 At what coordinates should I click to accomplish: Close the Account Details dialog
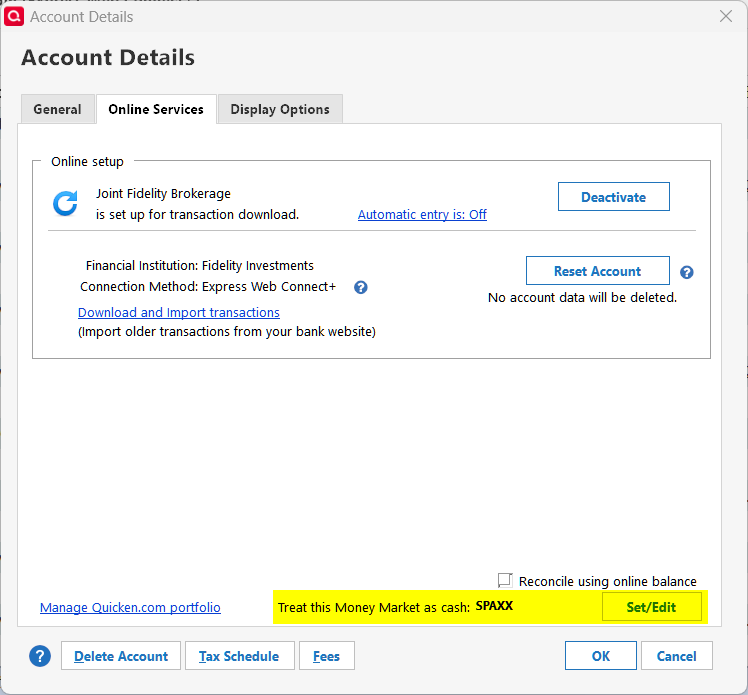click(x=726, y=16)
